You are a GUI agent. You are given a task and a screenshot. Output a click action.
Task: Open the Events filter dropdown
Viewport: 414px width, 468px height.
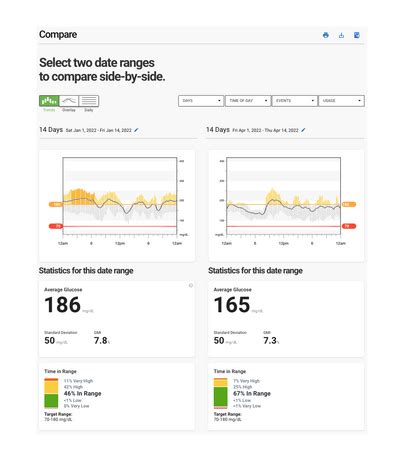294,101
